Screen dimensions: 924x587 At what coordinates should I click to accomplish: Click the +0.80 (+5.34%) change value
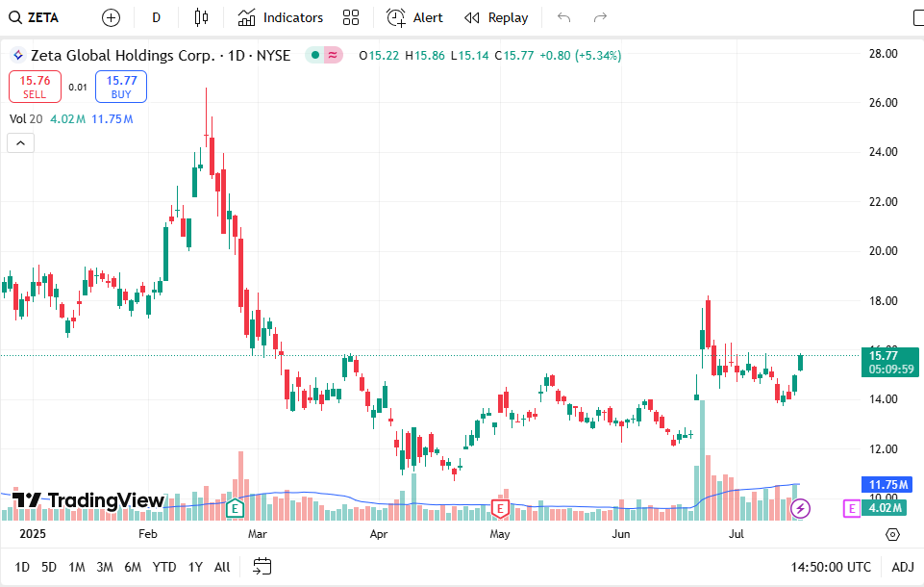(x=581, y=56)
